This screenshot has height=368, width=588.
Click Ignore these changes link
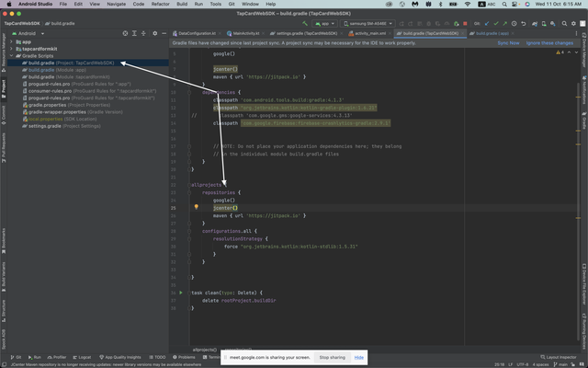tap(549, 43)
